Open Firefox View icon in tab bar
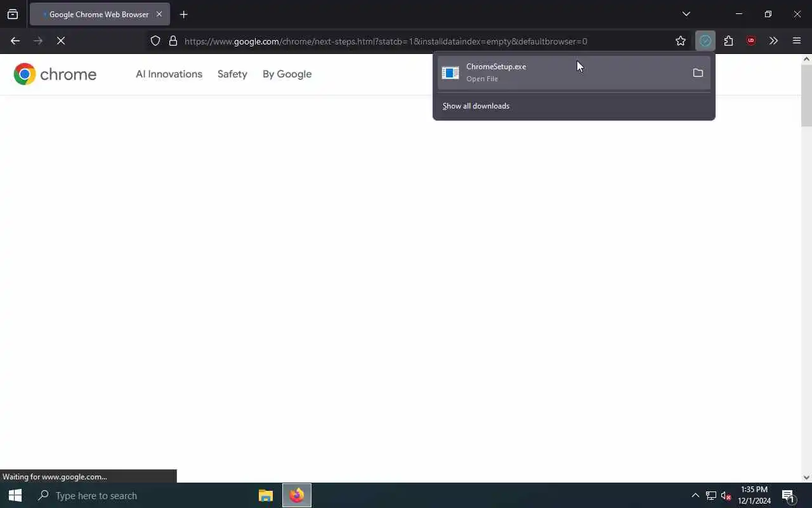This screenshot has width=812, height=508. [13, 14]
